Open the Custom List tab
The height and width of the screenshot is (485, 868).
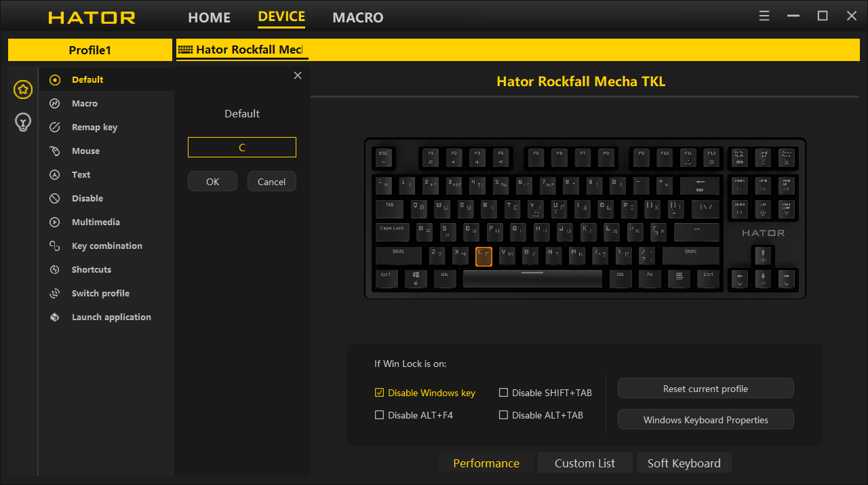click(585, 463)
